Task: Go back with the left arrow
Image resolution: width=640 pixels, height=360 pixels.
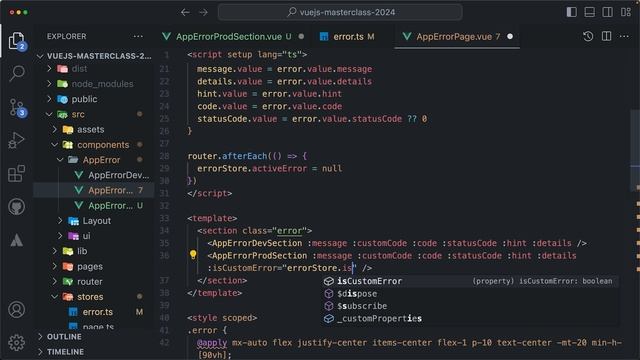Action: (185, 12)
